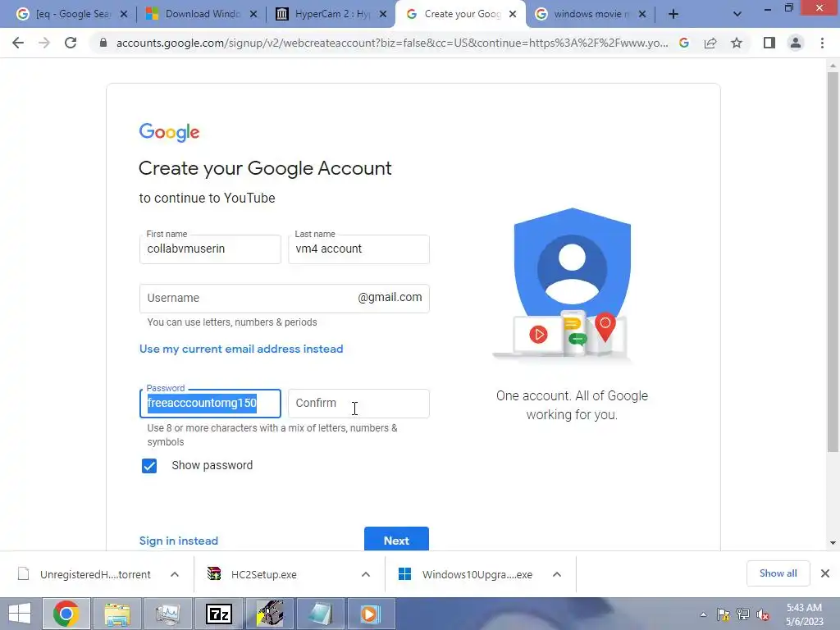This screenshot has height=630, width=840.
Task: Show hidden system tray icons
Action: pyautogui.click(x=703, y=614)
